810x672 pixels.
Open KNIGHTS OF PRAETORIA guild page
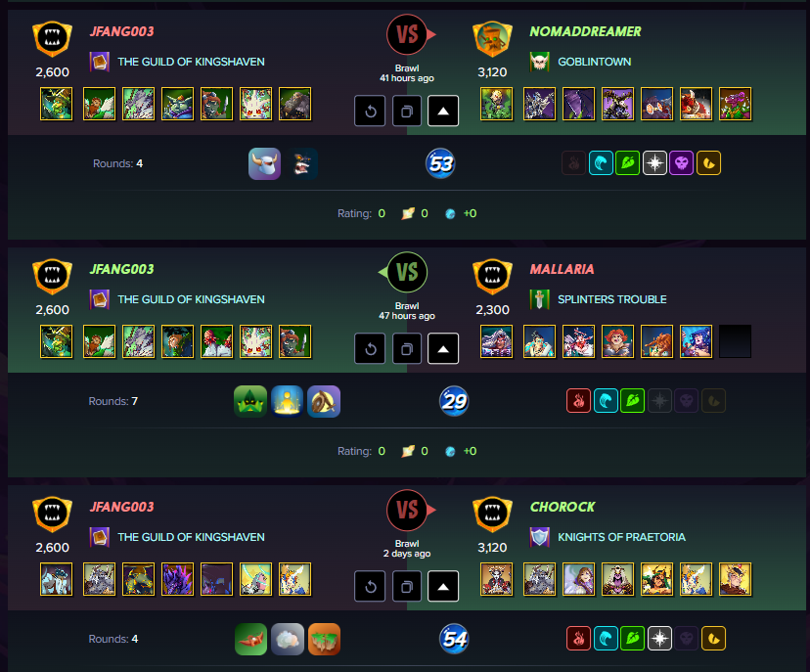[x=621, y=537]
